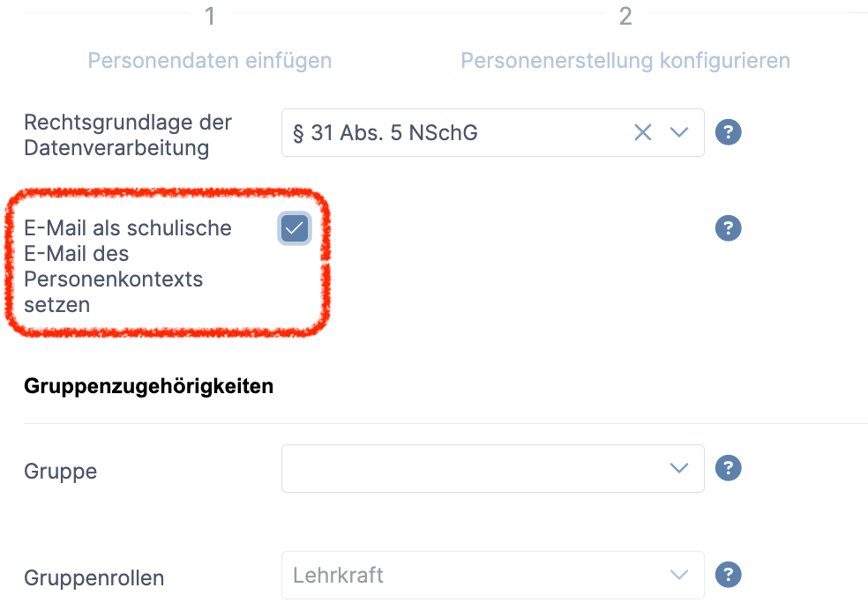
Task: Click step number 2 in the wizard
Action: click(625, 17)
